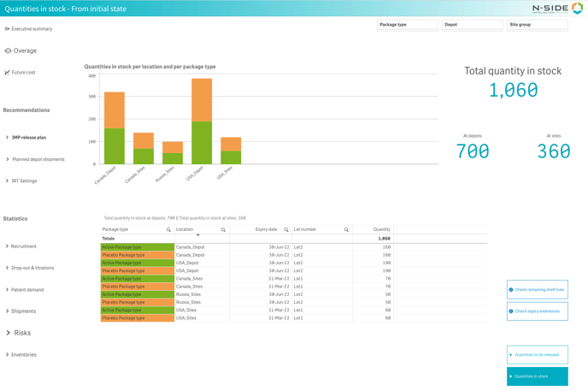The width and height of the screenshot is (588, 391).
Task: Click the Overage icon in sidebar
Action: pyautogui.click(x=8, y=50)
